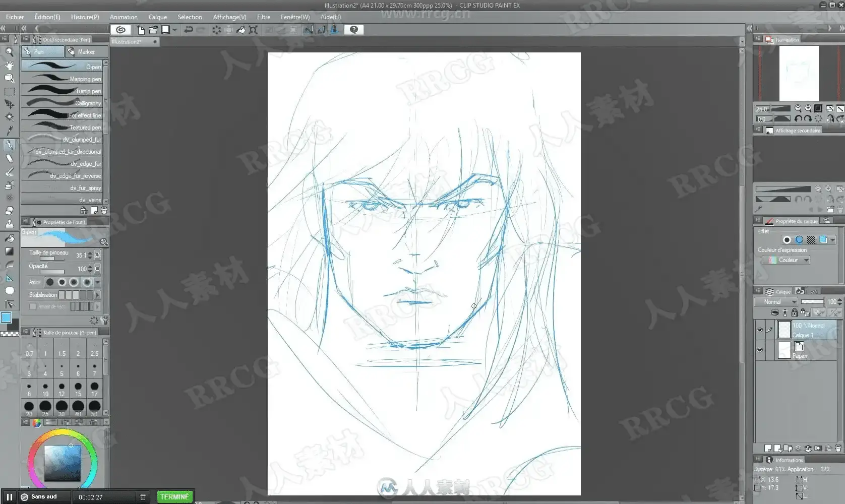Open the Calque menu
Screen dimensions: 845x504
tap(157, 17)
